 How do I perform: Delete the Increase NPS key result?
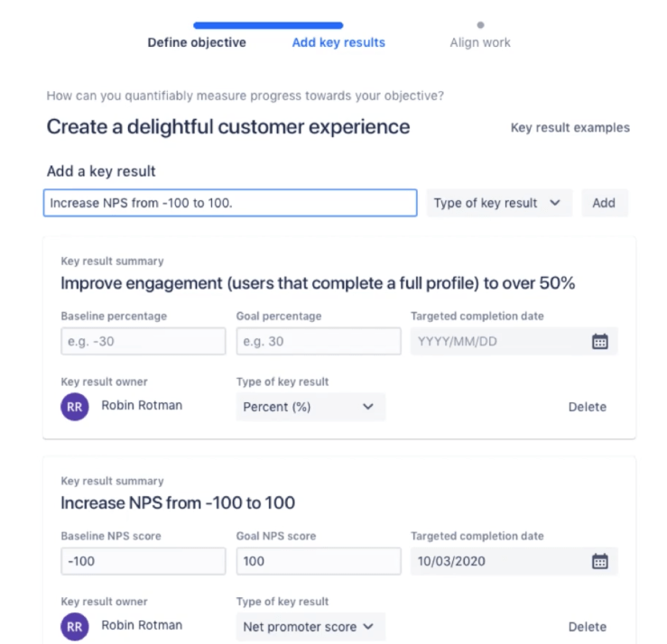[x=587, y=626]
